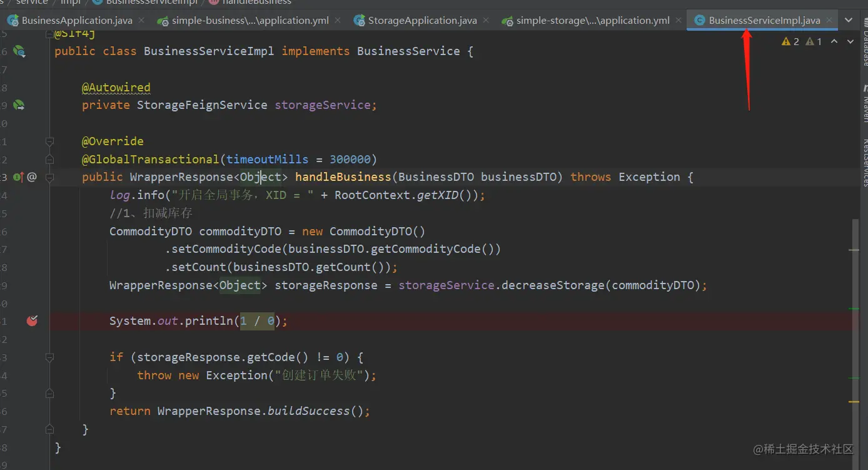The width and height of the screenshot is (868, 470).
Task: Switch to simple-business application.yml tab
Action: point(250,20)
